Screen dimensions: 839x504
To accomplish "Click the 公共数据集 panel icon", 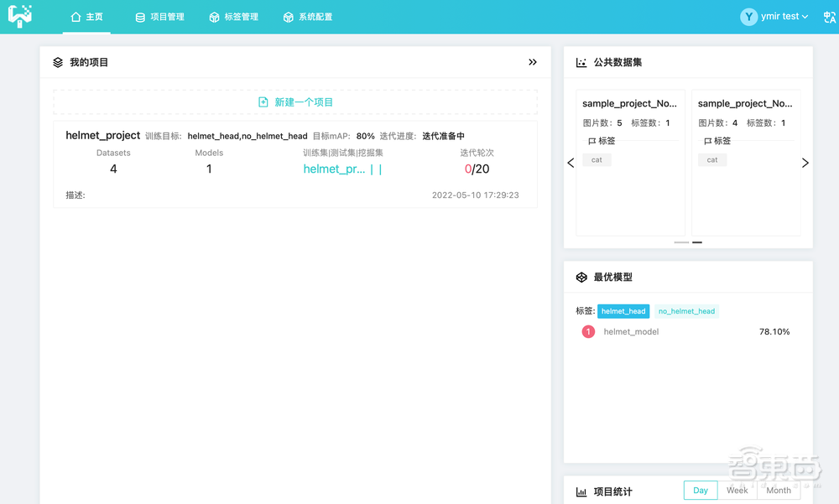I will [580, 61].
